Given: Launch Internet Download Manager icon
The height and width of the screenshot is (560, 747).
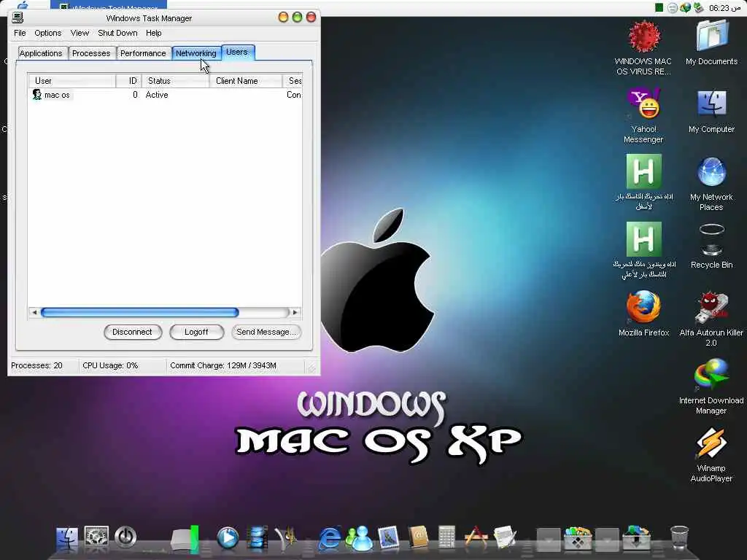Looking at the screenshot, I should 711,376.
